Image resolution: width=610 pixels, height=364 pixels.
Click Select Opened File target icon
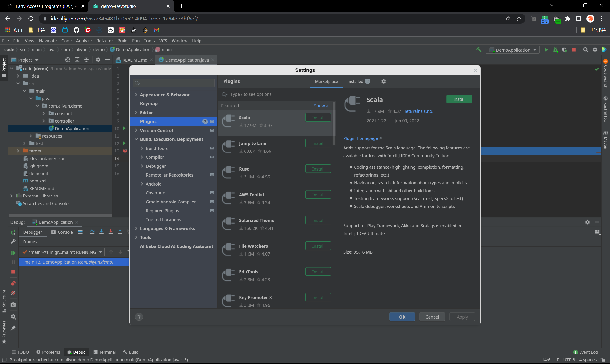click(68, 60)
